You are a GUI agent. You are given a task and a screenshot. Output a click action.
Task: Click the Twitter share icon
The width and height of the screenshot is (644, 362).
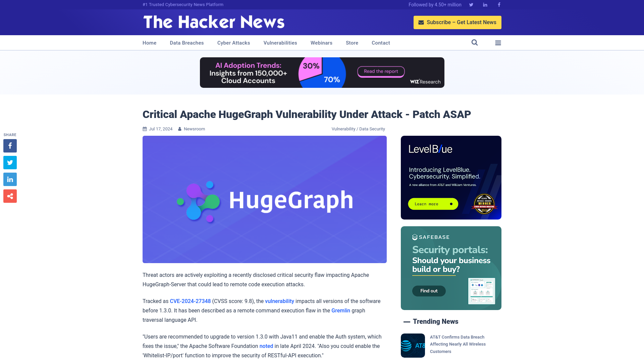click(x=10, y=162)
